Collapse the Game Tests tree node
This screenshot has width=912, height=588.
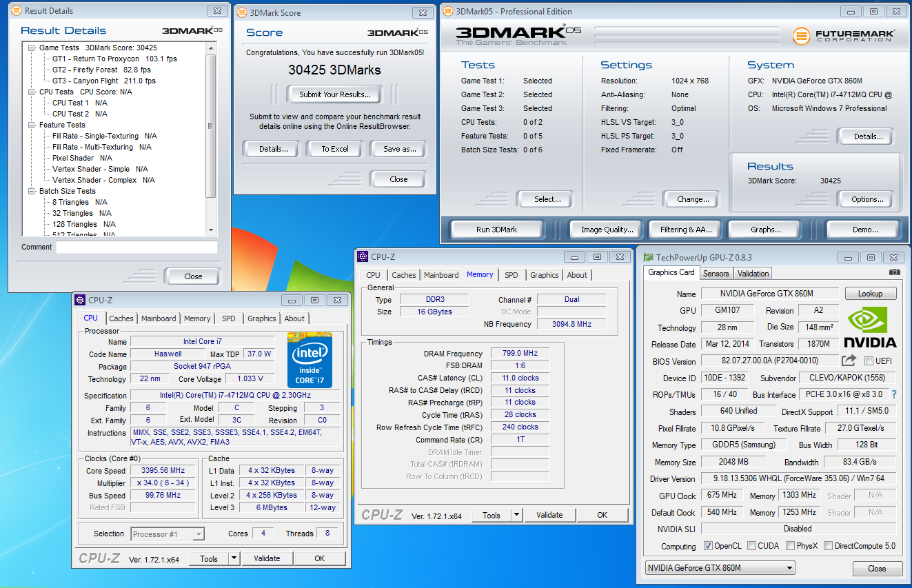tap(32, 48)
